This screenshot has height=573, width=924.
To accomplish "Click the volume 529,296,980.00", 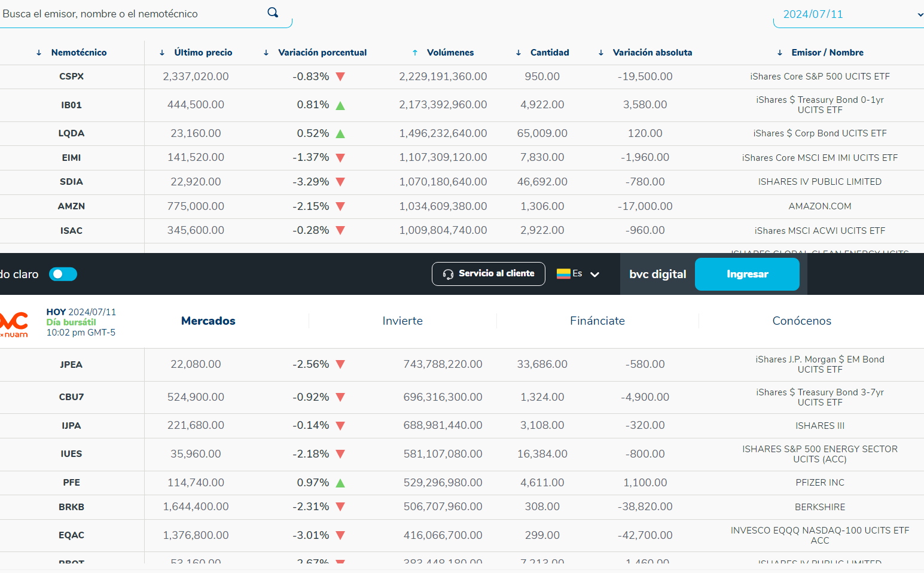I will (443, 483).
